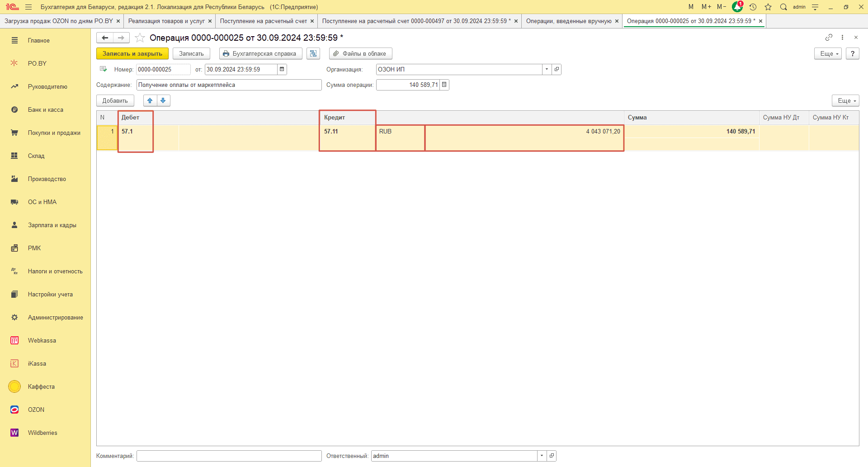Viewport: 868px width, 467px height.
Task: Click the M+ memory button
Action: pyautogui.click(x=706, y=7)
